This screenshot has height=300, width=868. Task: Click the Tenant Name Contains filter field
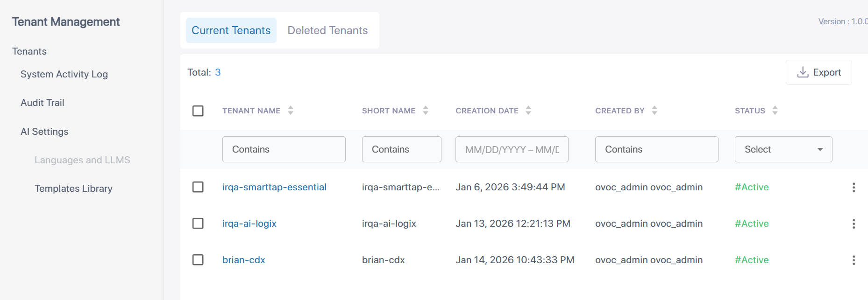click(x=284, y=149)
